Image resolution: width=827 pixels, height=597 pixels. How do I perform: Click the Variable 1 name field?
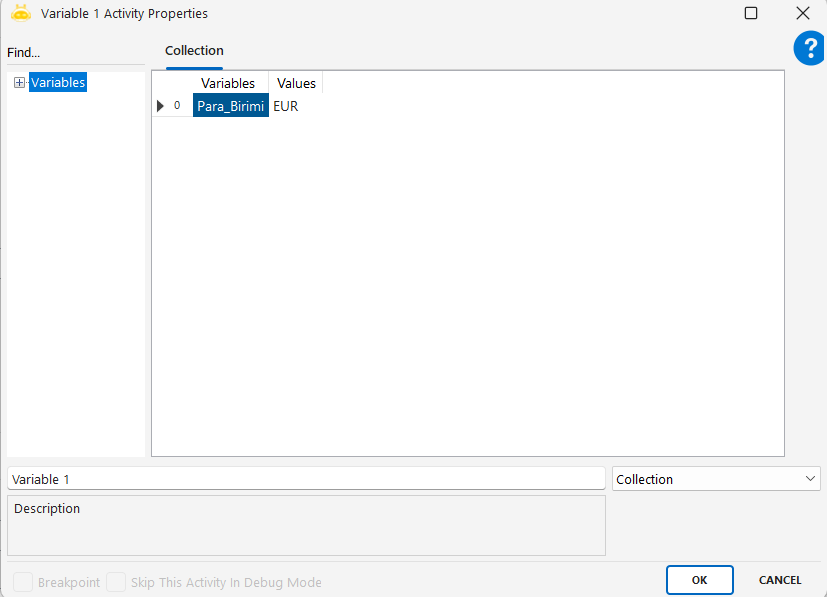305,479
